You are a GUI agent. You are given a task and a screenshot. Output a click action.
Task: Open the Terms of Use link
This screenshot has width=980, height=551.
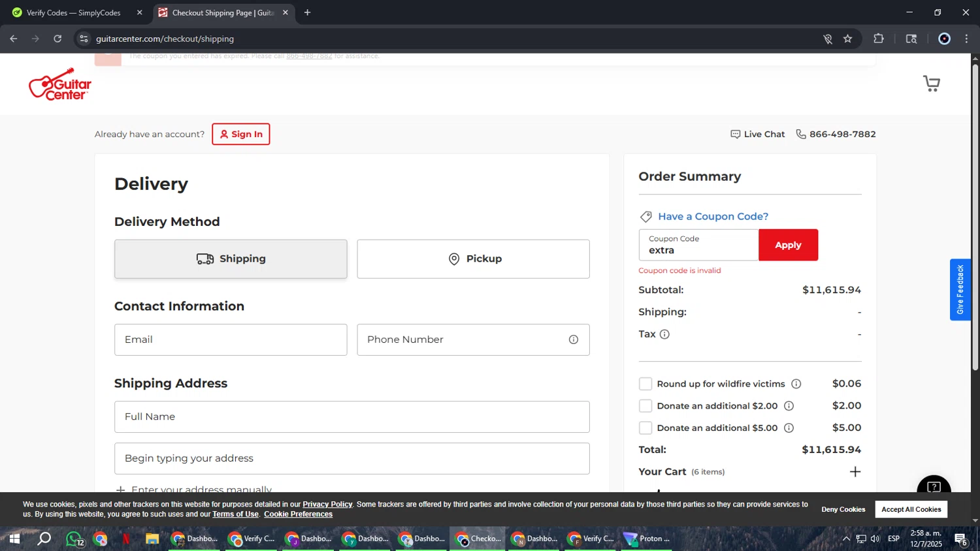tap(235, 514)
